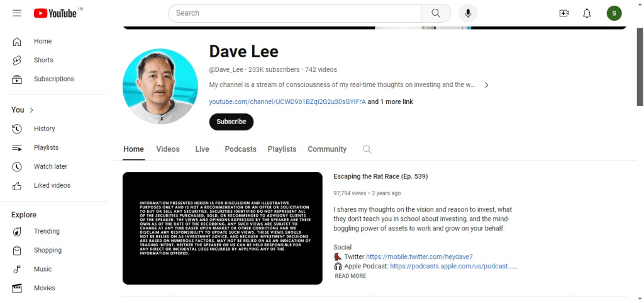Subscribe to Dave Lee channel

pyautogui.click(x=231, y=122)
